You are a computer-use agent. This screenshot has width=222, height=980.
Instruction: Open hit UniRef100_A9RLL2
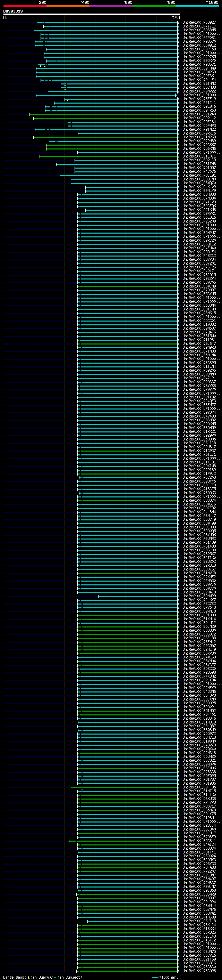coord(199,118)
